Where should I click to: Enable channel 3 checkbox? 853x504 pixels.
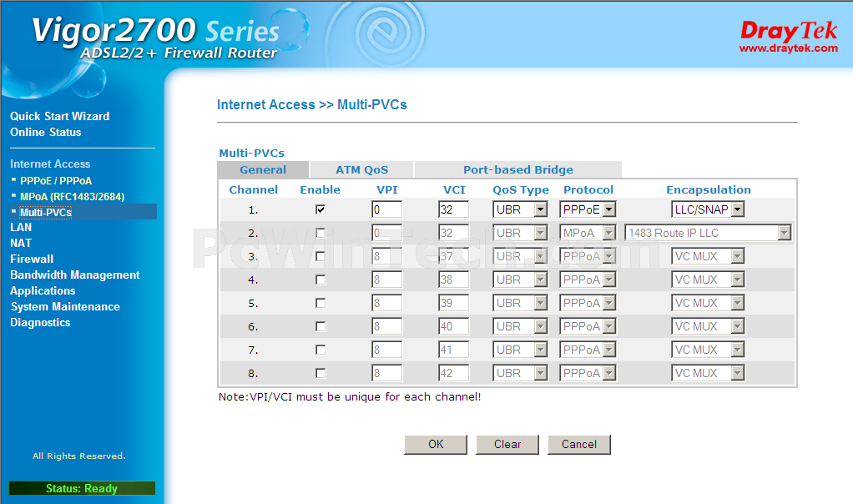point(321,256)
